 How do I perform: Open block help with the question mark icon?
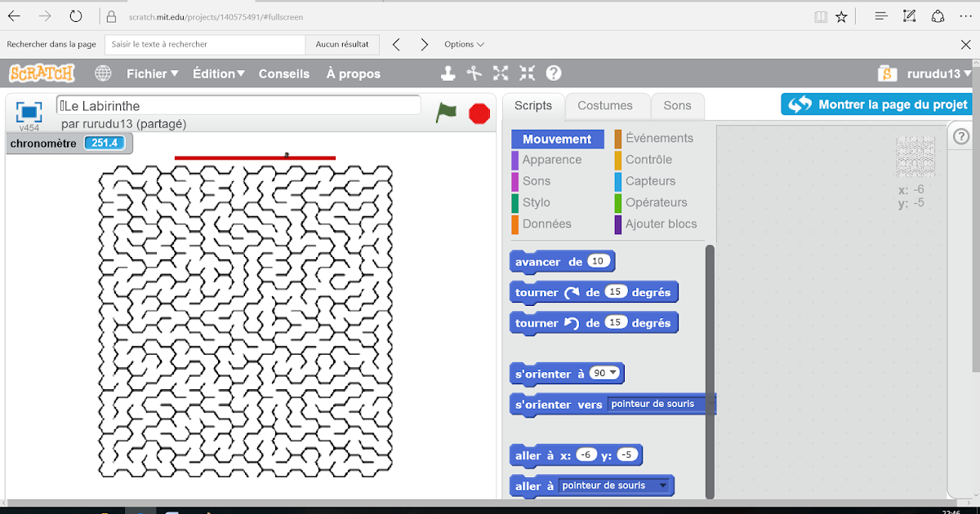(x=553, y=73)
